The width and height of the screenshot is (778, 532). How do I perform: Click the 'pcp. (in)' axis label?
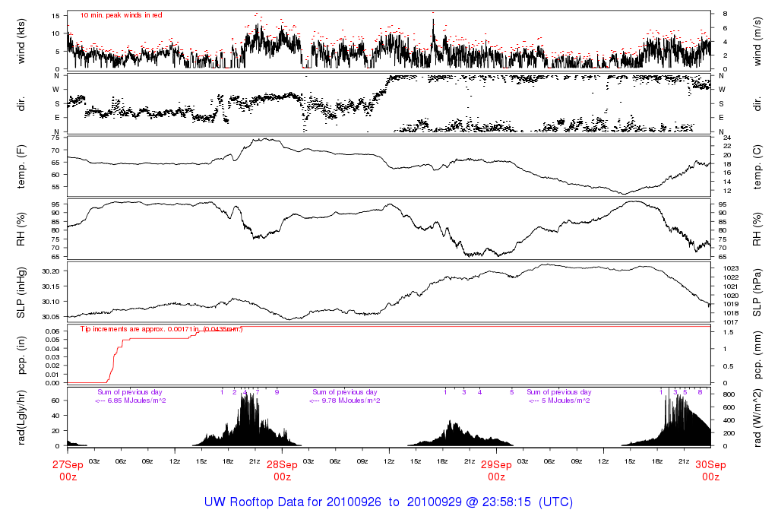[x=21, y=355]
